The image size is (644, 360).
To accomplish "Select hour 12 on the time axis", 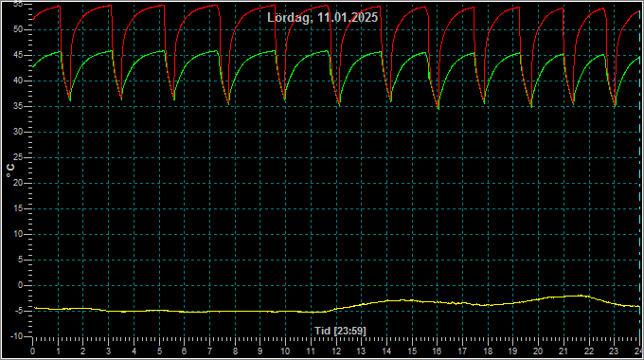I will [x=336, y=351].
